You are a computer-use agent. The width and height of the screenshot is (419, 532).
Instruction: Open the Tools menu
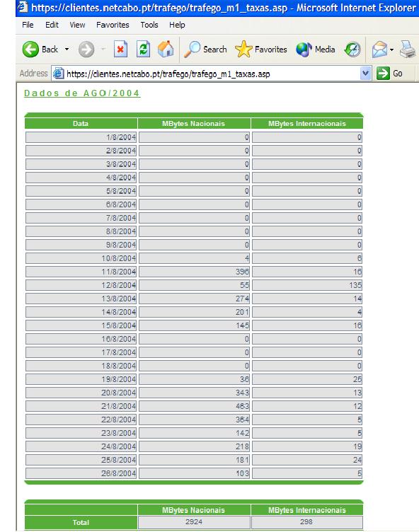click(149, 25)
